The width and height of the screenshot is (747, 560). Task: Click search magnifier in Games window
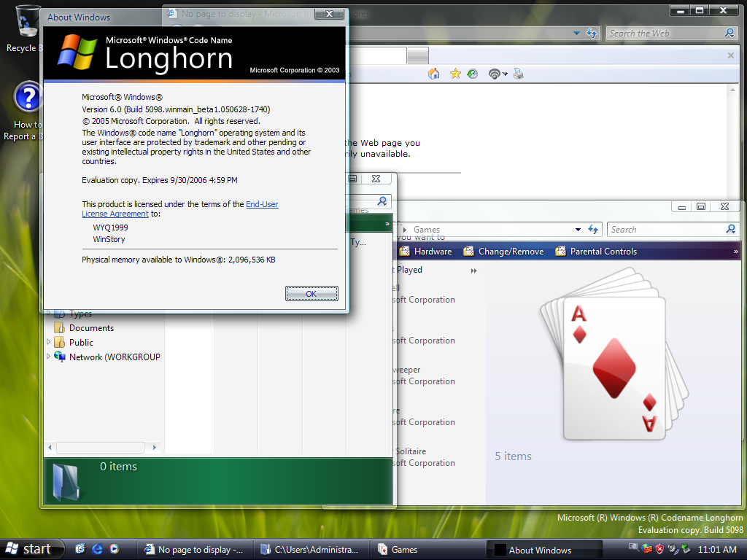coord(731,229)
